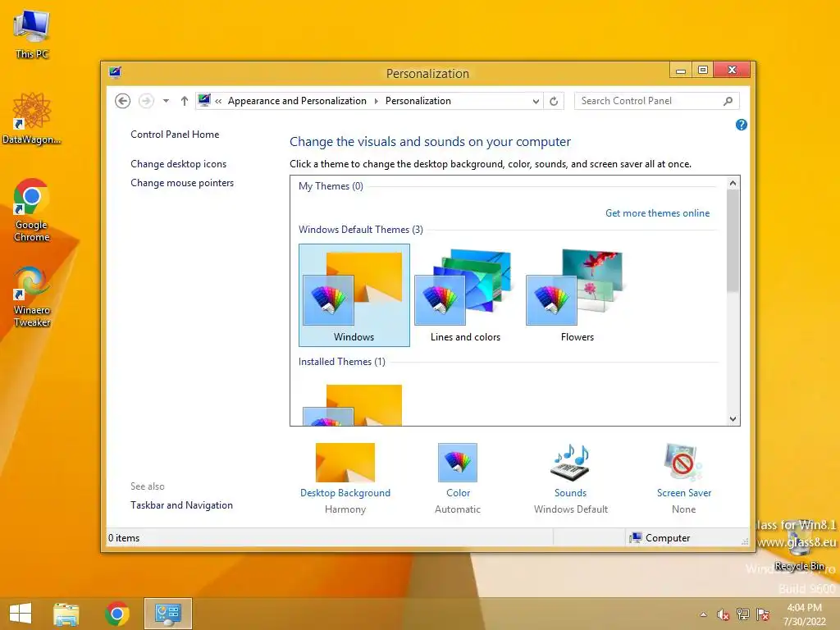
Task: Maximize the Personalization window
Action: pyautogui.click(x=703, y=71)
